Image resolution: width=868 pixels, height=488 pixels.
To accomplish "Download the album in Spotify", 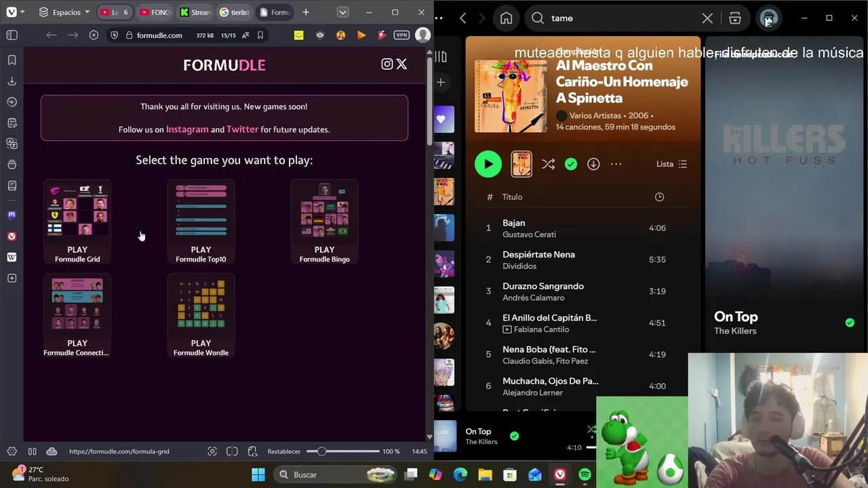I will (593, 164).
